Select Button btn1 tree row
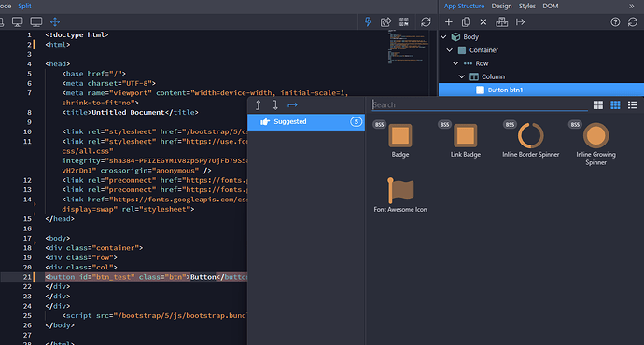 coord(541,90)
